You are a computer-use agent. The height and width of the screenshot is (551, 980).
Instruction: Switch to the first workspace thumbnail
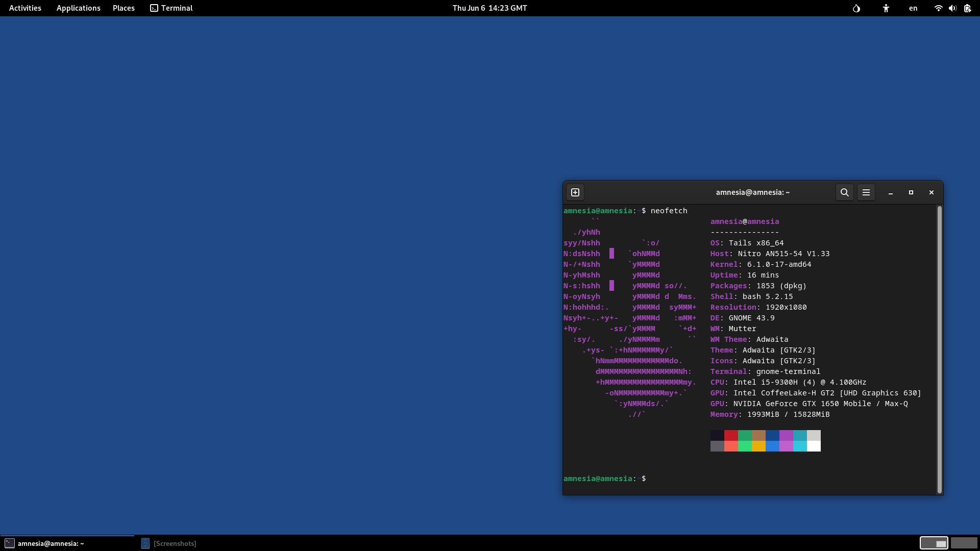pos(934,543)
